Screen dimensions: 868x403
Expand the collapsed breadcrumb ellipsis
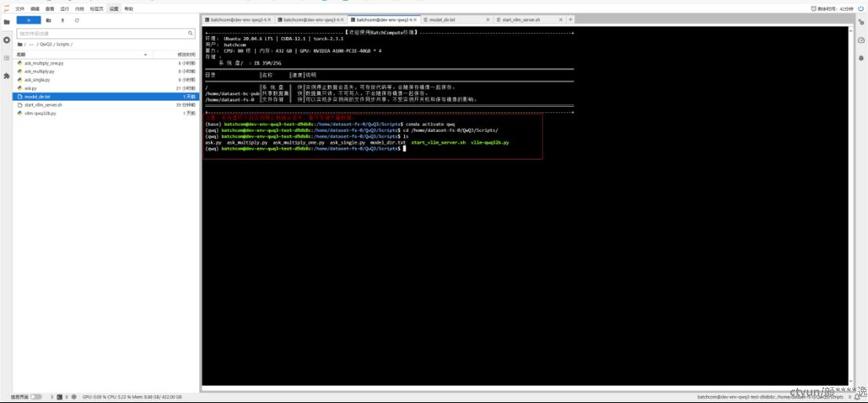coord(31,44)
